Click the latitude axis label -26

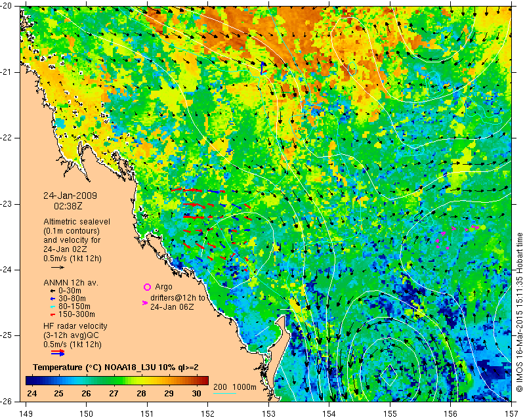(6, 401)
